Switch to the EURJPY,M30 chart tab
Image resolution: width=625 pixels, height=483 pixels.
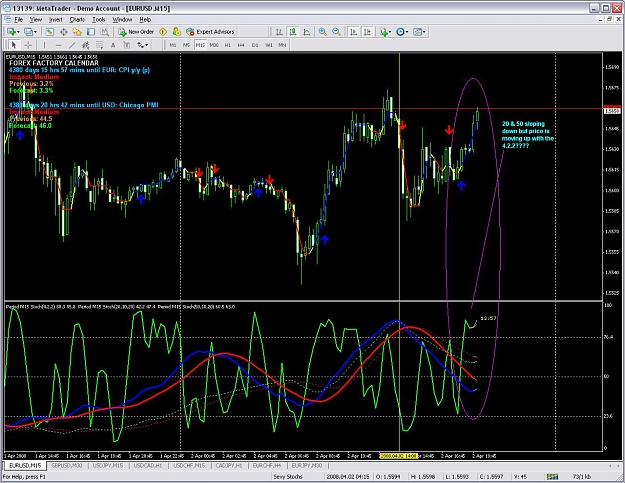(307, 465)
